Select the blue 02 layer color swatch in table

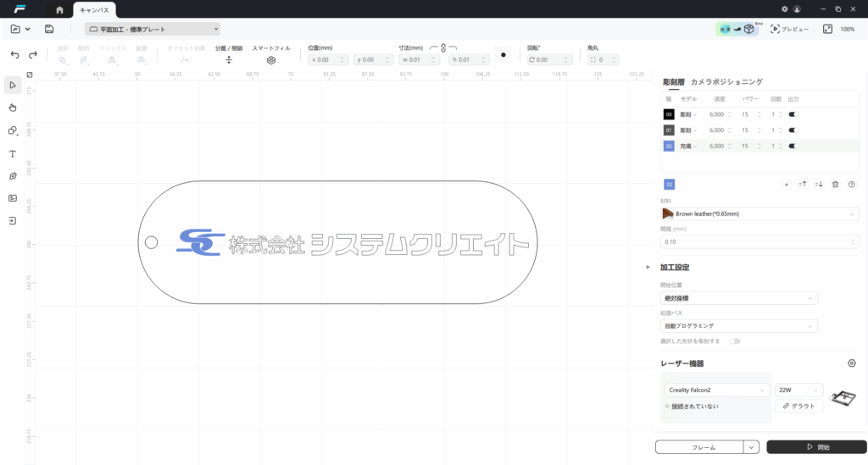coord(669,146)
